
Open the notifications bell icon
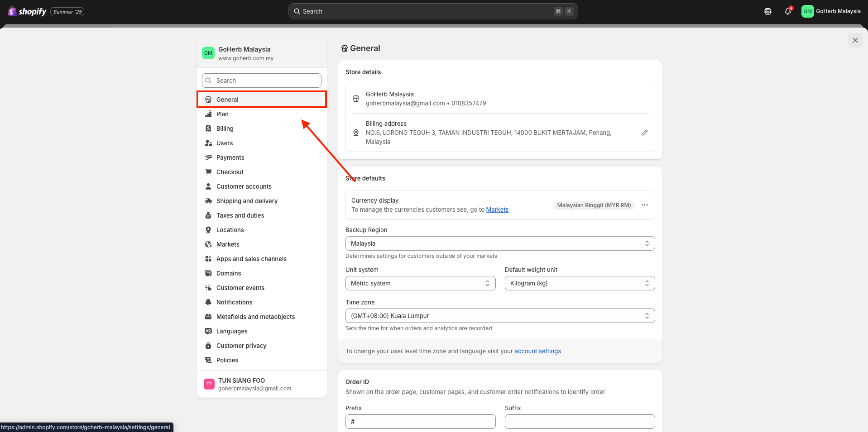(788, 11)
